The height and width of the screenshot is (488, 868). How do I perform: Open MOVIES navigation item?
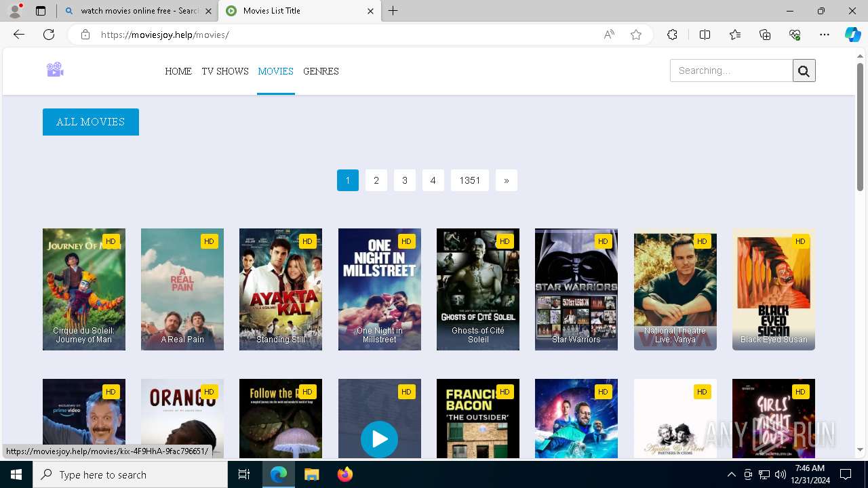pos(275,71)
